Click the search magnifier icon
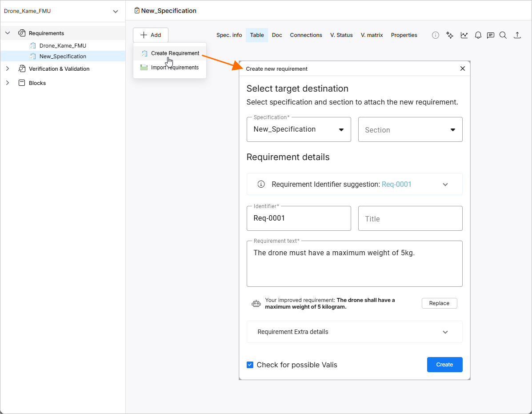Viewport: 532px width, 414px height. pos(503,35)
